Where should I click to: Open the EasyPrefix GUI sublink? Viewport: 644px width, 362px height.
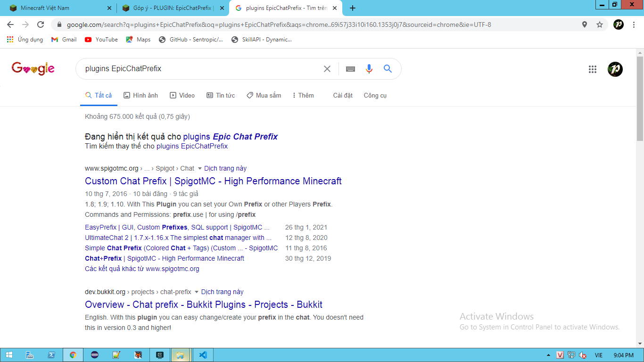click(177, 227)
